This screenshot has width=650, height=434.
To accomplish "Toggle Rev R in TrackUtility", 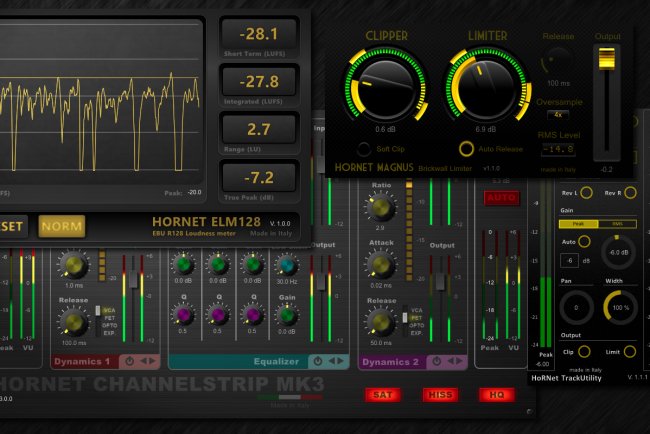I will click(x=630, y=193).
